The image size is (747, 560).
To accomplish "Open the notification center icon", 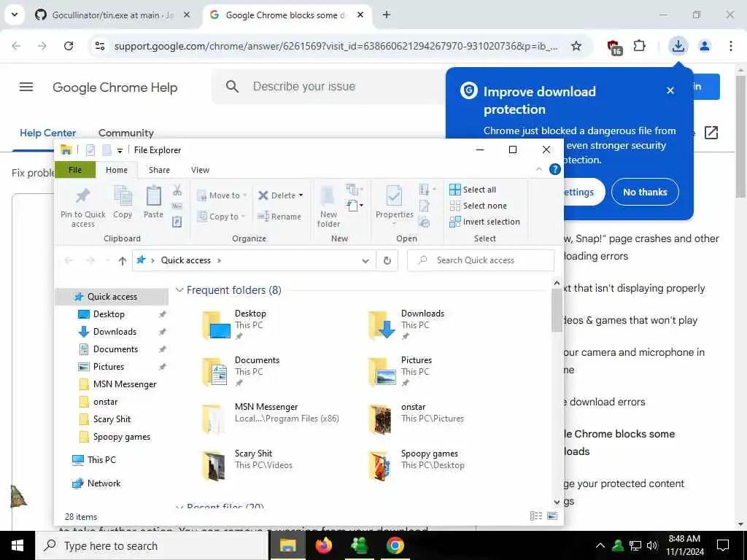I will pyautogui.click(x=723, y=545).
